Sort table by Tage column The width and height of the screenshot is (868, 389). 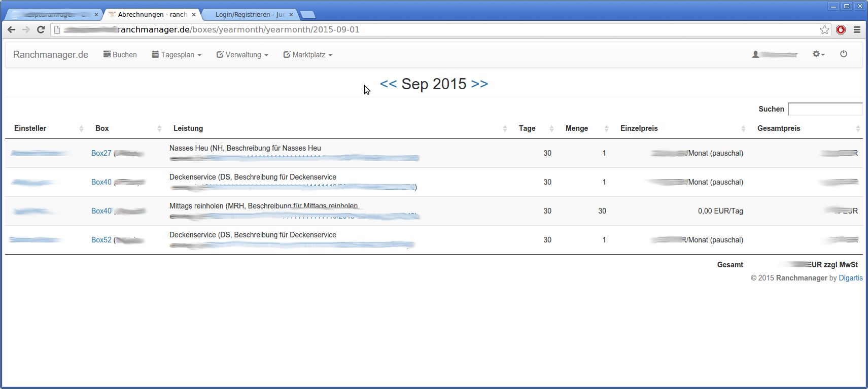click(x=527, y=128)
